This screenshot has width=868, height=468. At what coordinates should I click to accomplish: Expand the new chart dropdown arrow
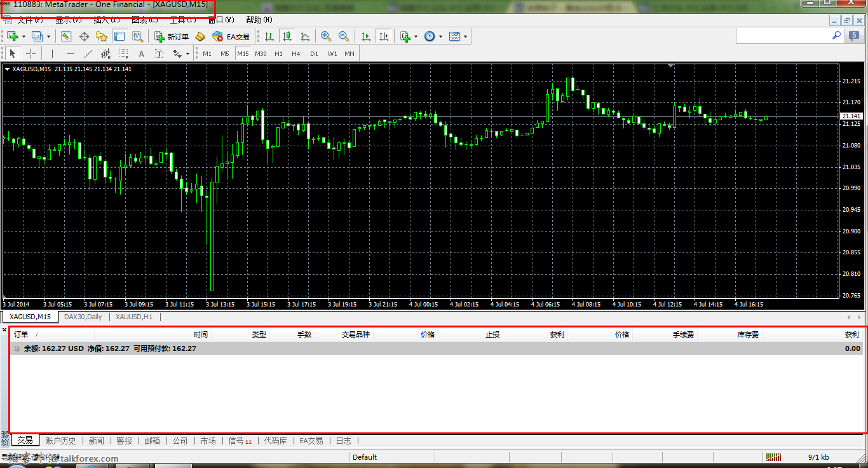click(x=24, y=36)
